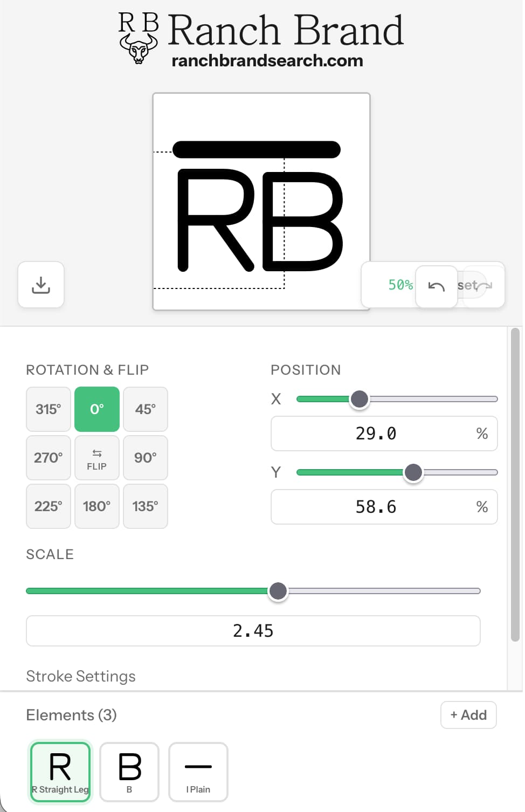Click the Elements (3) heading
This screenshot has width=525, height=812.
tap(71, 715)
